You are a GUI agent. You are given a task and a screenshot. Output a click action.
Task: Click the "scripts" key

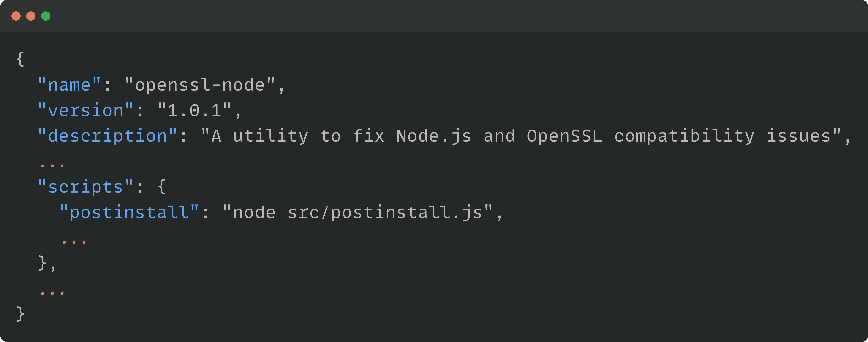click(x=86, y=187)
